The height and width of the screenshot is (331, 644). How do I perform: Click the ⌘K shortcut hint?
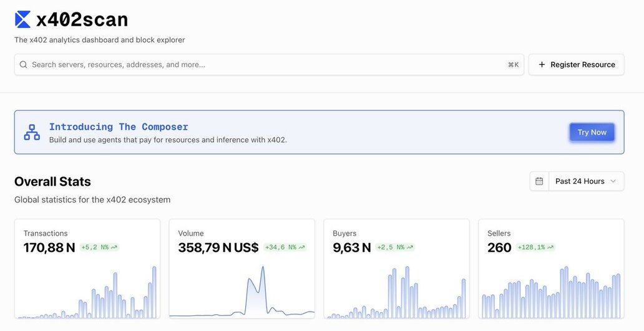pos(513,65)
